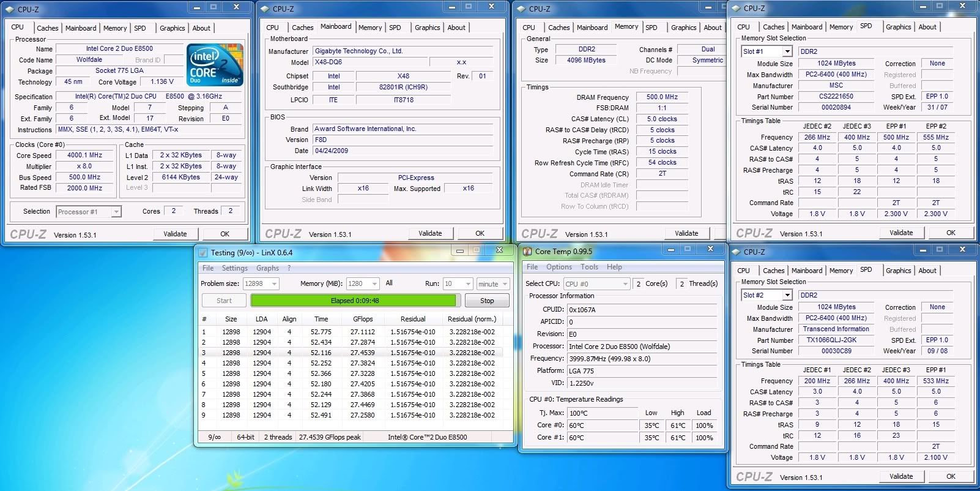Open the LinX Settings menu
The width and height of the screenshot is (980, 491).
tap(235, 268)
